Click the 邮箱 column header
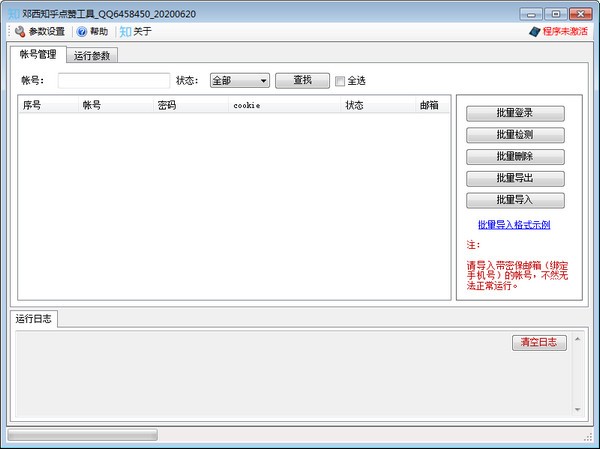This screenshot has width=600, height=449. point(432,105)
